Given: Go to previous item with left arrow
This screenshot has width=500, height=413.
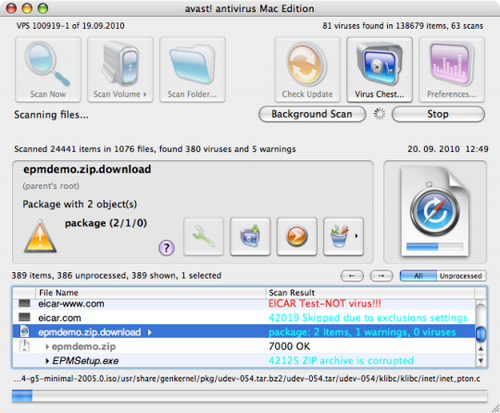Looking at the screenshot, I should point(352,276).
